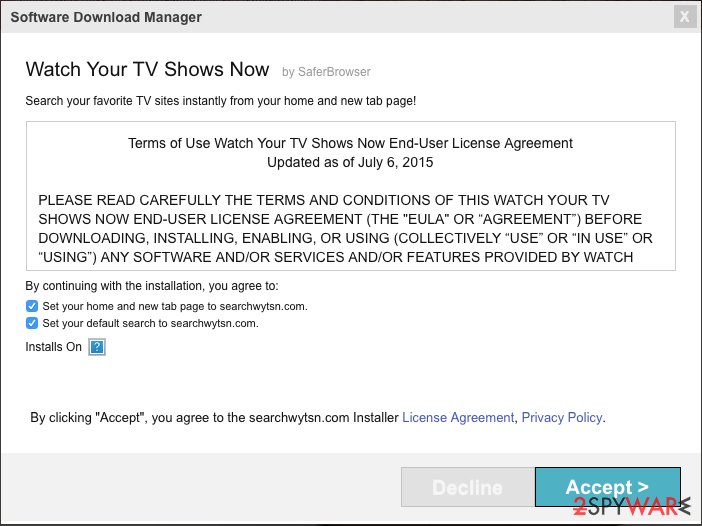
Task: Close the Software Download Manager dialog
Action: coord(685,17)
